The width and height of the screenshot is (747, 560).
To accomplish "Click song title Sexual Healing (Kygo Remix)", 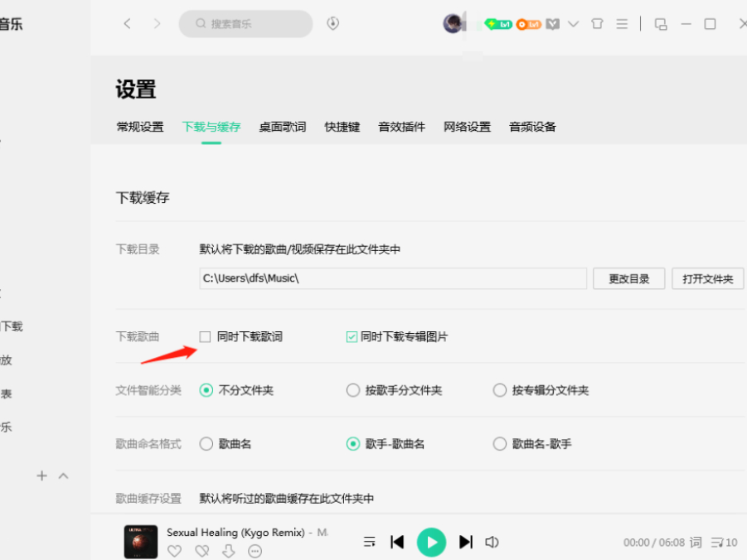I will click(235, 533).
